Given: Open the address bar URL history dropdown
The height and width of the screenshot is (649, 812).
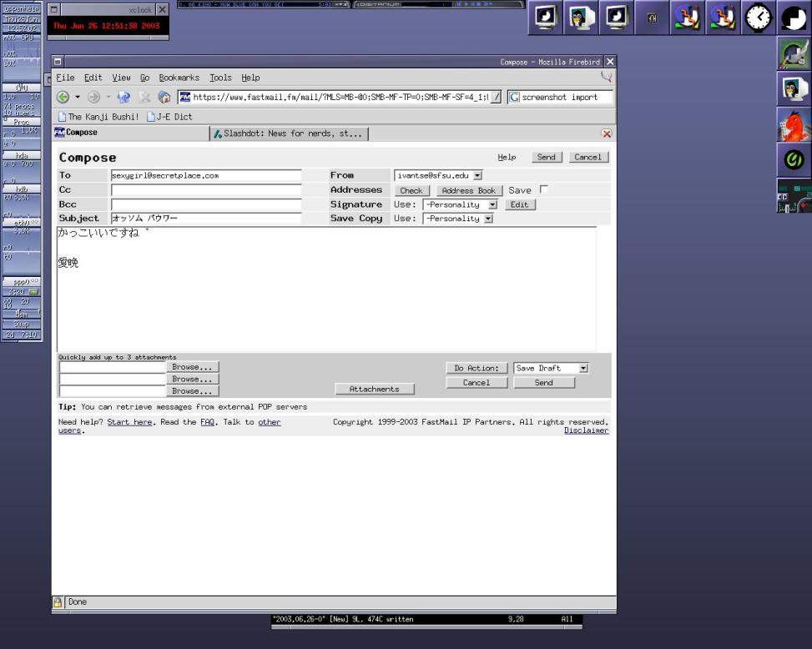Looking at the screenshot, I should tap(496, 97).
